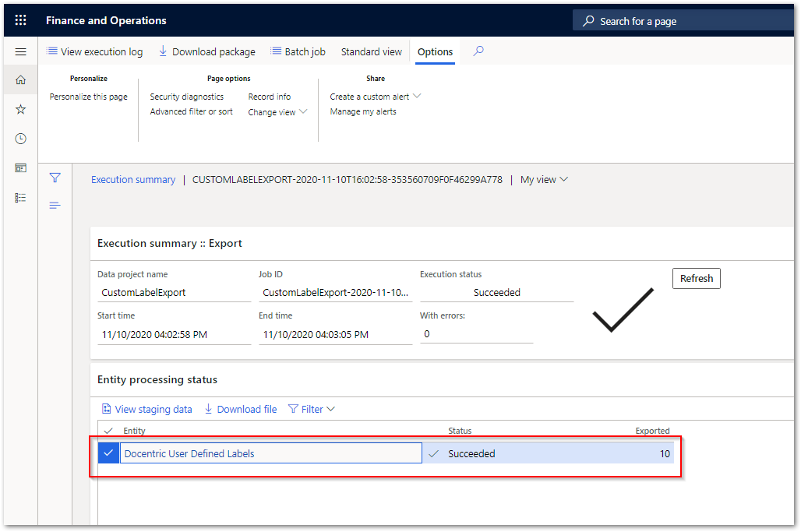Show the related information lines icon

(55, 205)
